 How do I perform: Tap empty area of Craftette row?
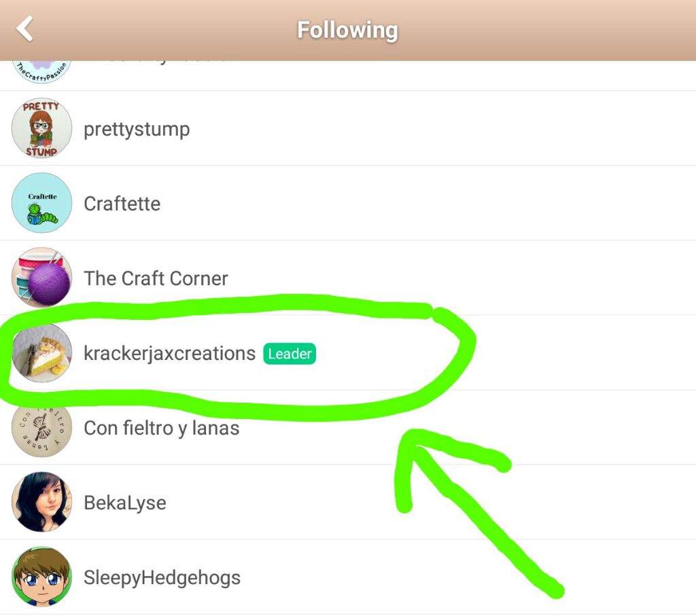pos(426,203)
